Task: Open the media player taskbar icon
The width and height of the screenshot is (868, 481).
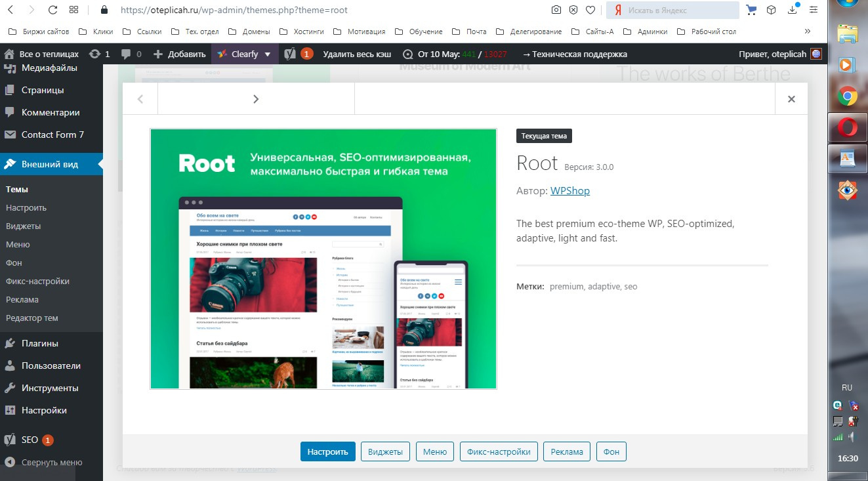Action: 848,64
